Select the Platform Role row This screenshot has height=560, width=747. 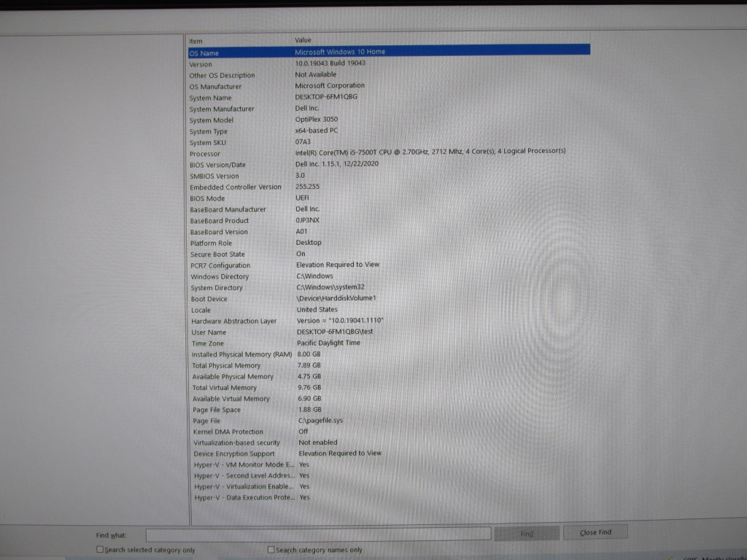tap(389, 243)
